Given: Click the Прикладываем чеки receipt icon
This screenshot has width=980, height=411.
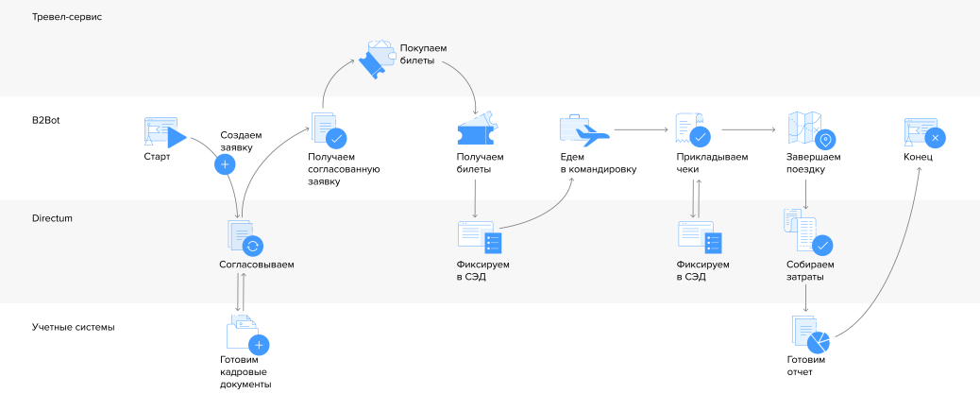Looking at the screenshot, I should point(693,129).
